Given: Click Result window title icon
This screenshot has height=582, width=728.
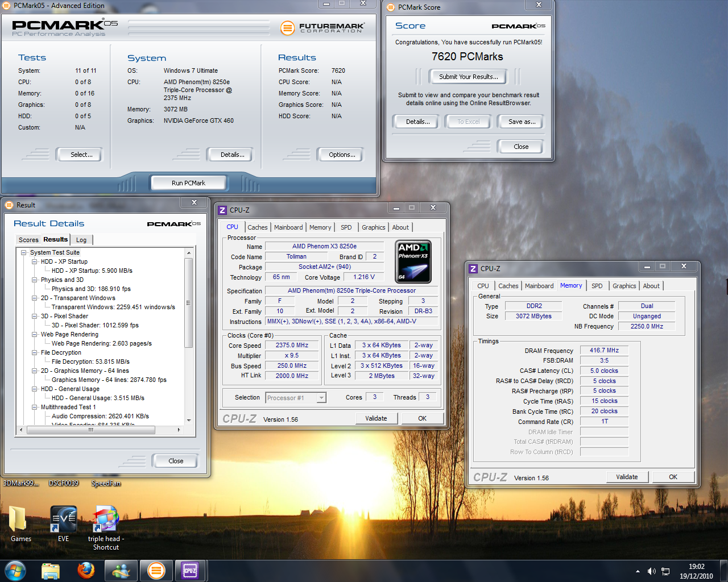Looking at the screenshot, I should [9, 205].
